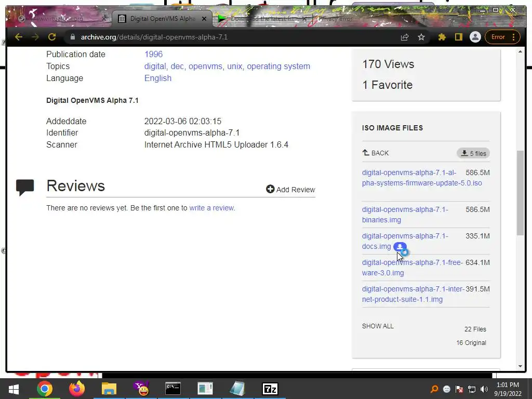Viewport: 532px width, 399px height.
Task: Open the digital topic link
Action: coord(155,66)
